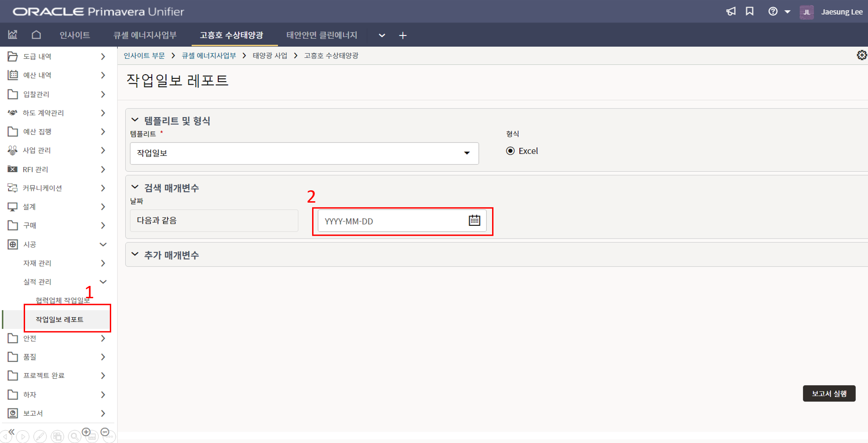Click the 태양광 사업 breadcrumb link
Screen dimensions: 868x443
[270, 56]
